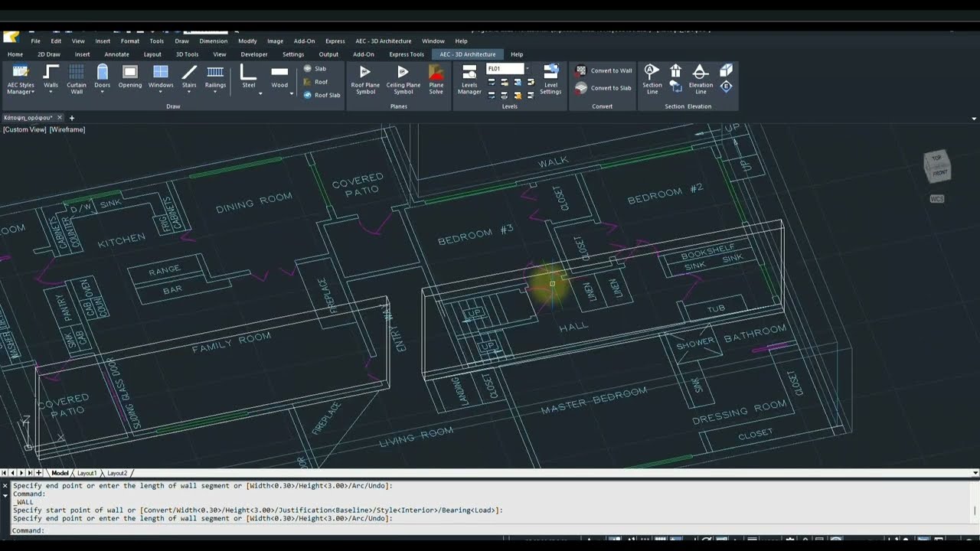This screenshot has width=980, height=551.
Task: Select the Windows tool
Action: (x=161, y=76)
